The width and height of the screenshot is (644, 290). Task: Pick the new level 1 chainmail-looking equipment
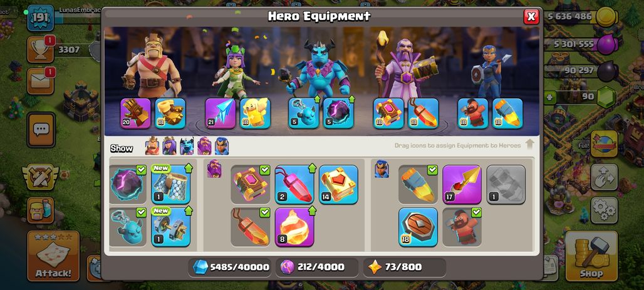(171, 184)
